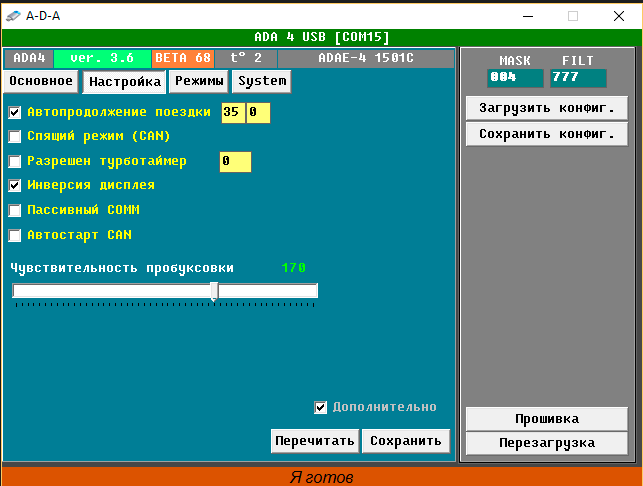Image resolution: width=643 pixels, height=486 pixels.
Task: Click the MASK value input field
Action: pos(515,78)
